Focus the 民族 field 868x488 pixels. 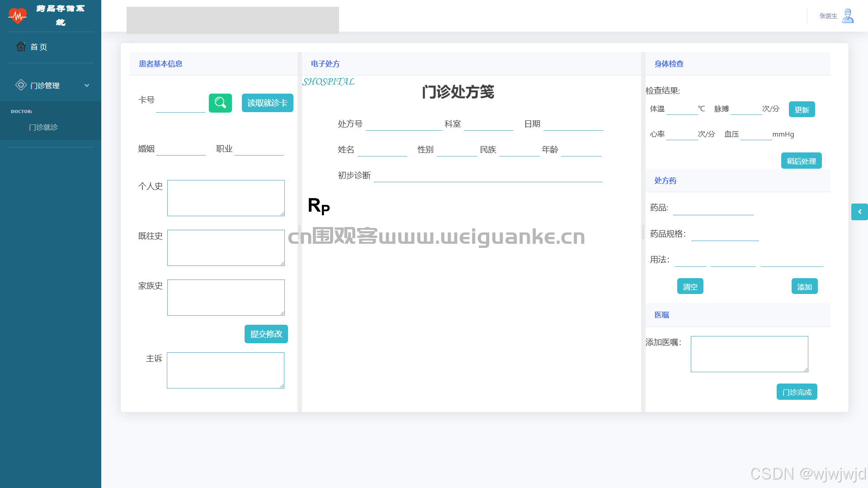click(519, 150)
